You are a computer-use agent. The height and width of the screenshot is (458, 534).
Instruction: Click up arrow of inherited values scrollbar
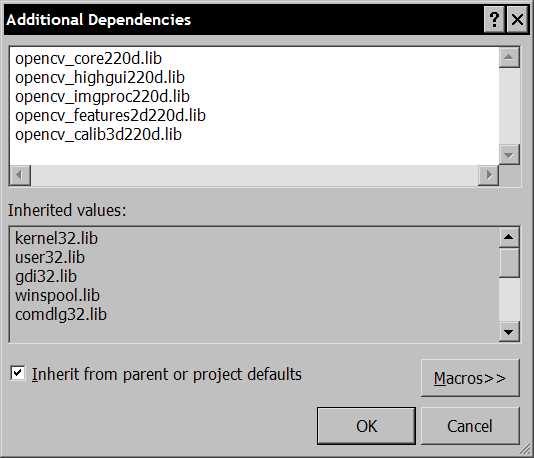pos(509,237)
